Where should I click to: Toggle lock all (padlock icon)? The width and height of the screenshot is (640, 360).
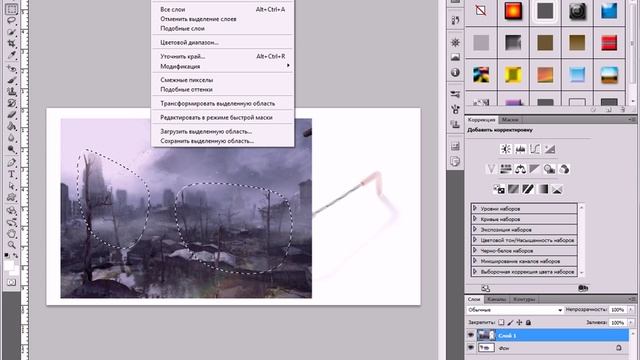click(x=528, y=322)
